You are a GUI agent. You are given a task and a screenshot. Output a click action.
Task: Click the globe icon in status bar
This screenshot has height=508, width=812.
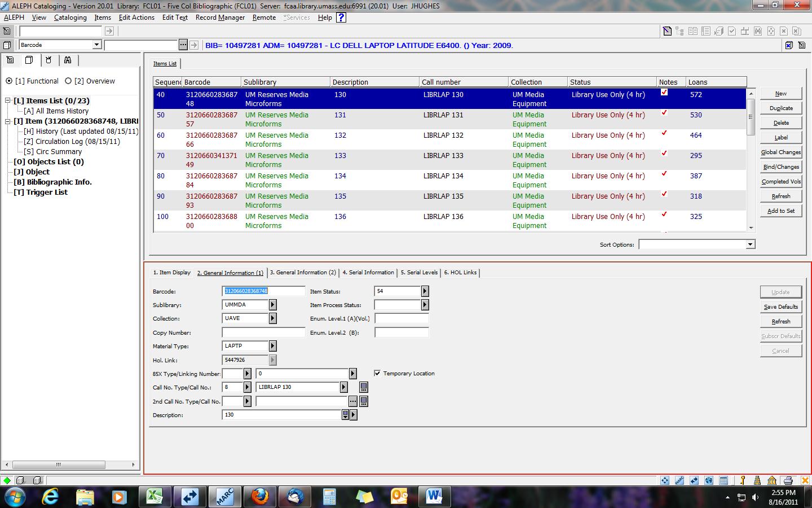(x=709, y=480)
